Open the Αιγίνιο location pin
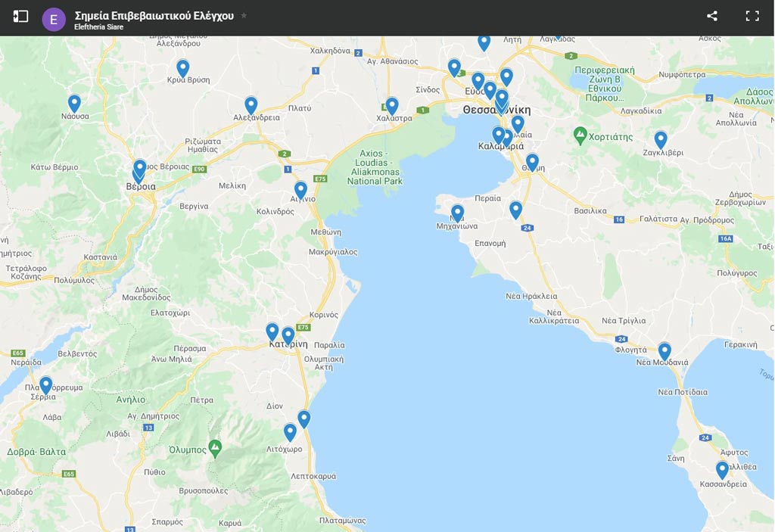Viewport: 775px width, 532px height. coord(300,189)
